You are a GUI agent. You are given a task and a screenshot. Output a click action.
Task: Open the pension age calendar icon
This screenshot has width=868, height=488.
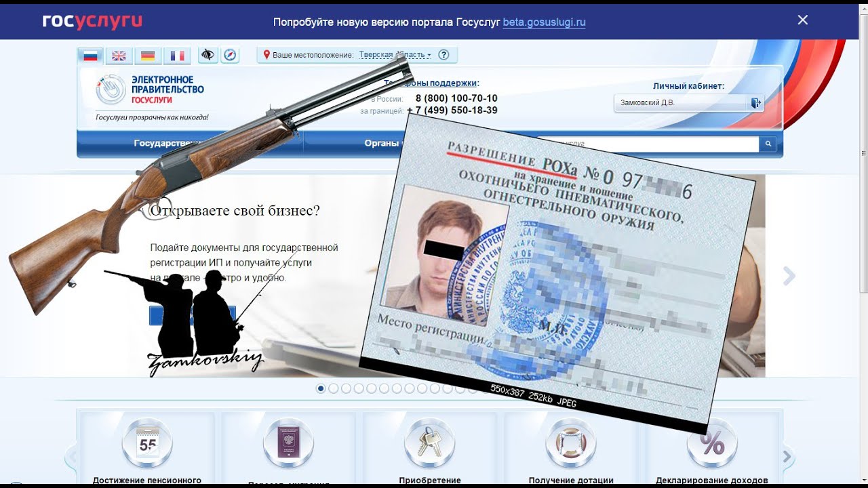[x=147, y=443]
